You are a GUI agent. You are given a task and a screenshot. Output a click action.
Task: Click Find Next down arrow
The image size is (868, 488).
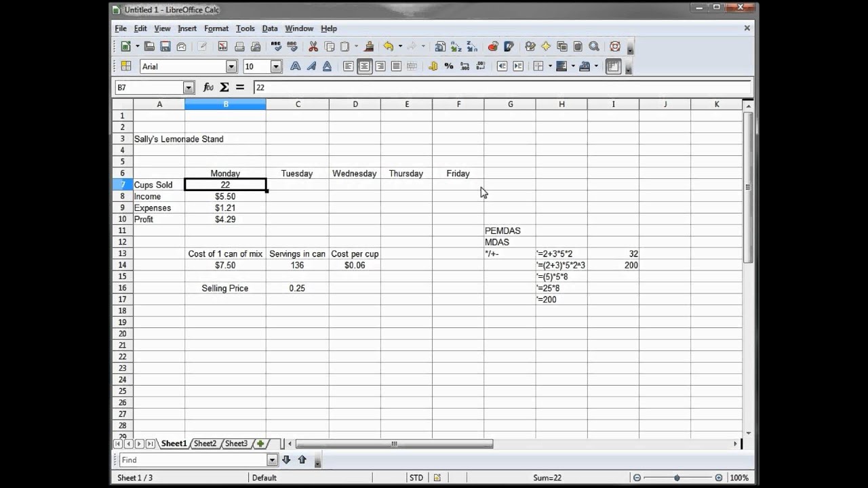[286, 460]
